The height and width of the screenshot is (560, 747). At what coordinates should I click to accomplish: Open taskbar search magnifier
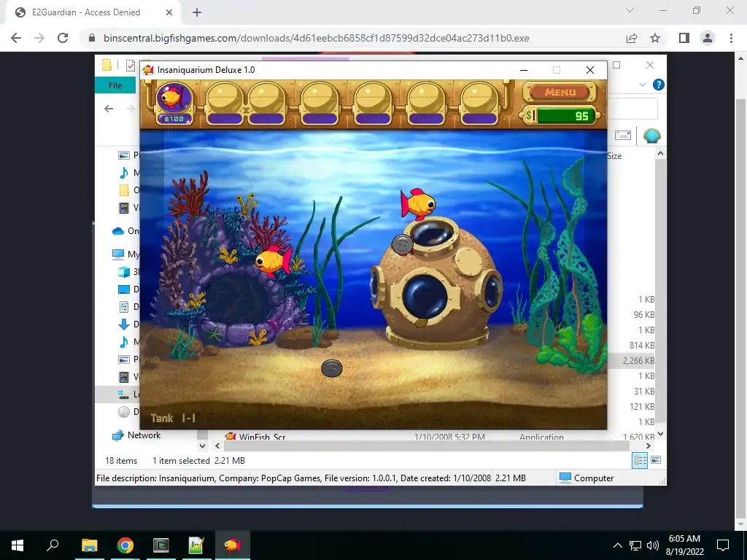[x=53, y=545]
